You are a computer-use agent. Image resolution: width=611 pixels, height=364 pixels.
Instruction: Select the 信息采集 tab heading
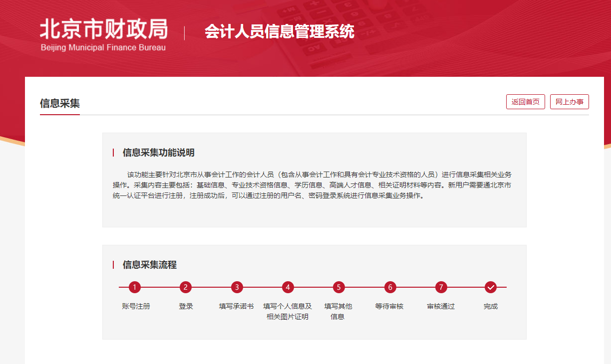pos(60,103)
